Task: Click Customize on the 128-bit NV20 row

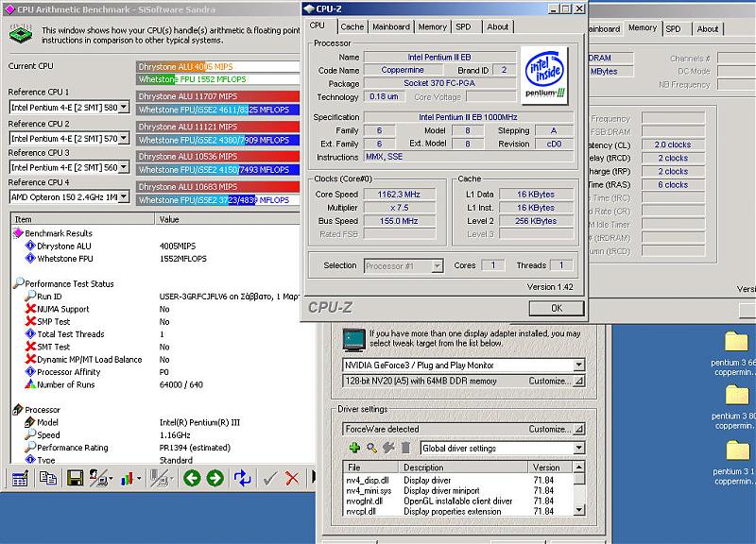Action: click(x=556, y=381)
